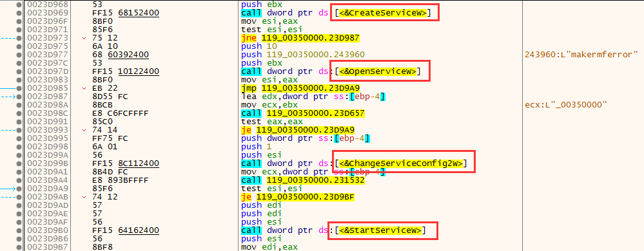
Task: Toggle breakpoint dot at address 0023D977
Action: (19, 55)
